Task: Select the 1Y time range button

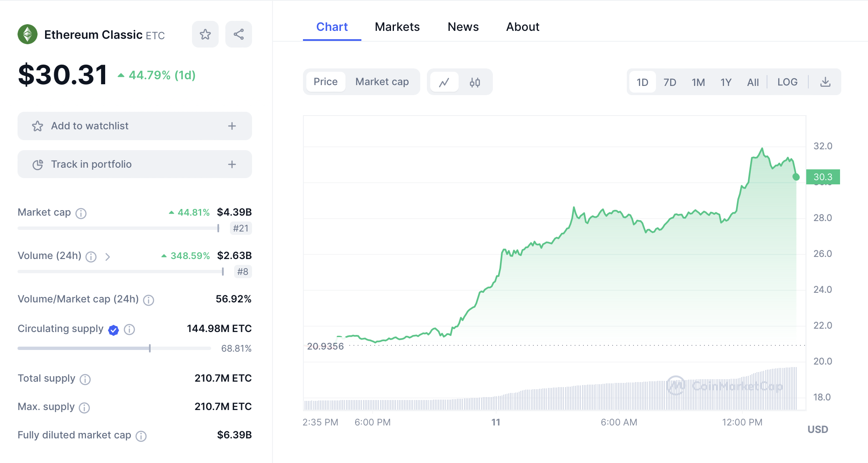Action: point(726,82)
